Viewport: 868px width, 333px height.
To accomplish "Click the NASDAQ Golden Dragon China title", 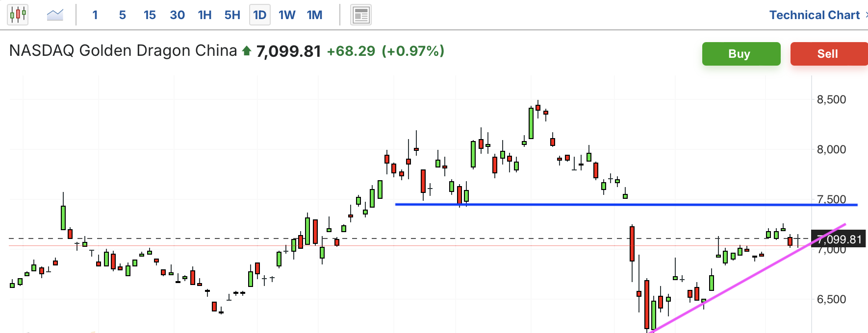I will (123, 50).
